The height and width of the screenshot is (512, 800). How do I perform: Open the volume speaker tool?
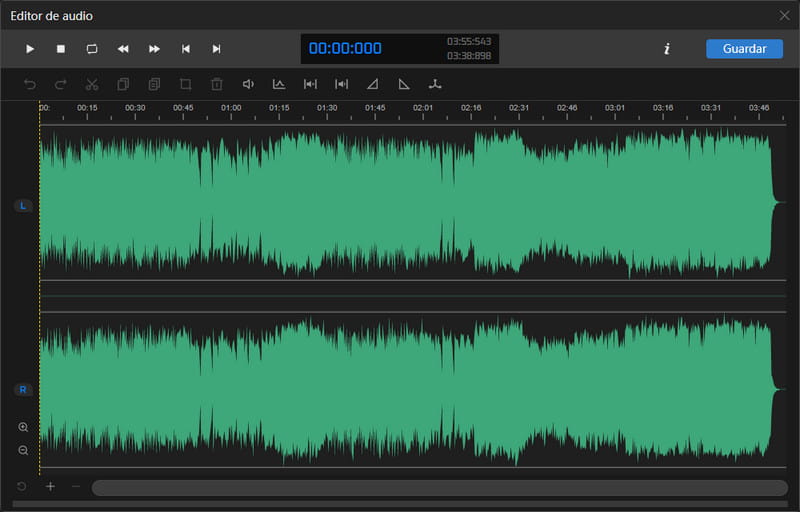(248, 84)
